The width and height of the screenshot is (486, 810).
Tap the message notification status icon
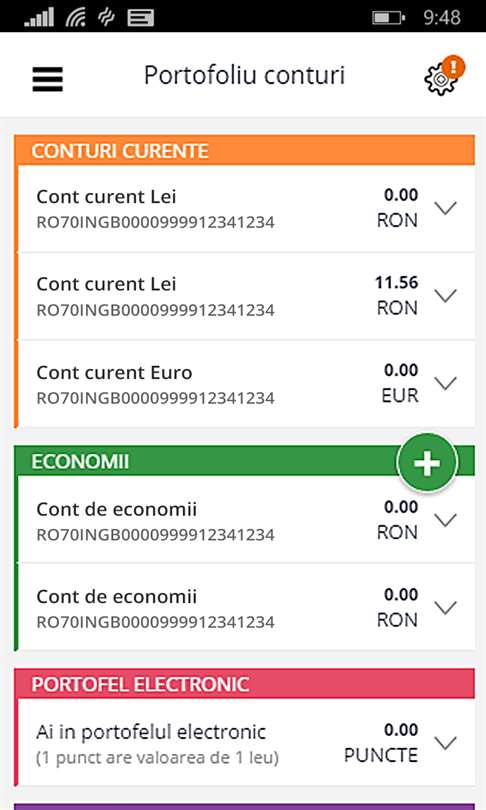[x=140, y=18]
